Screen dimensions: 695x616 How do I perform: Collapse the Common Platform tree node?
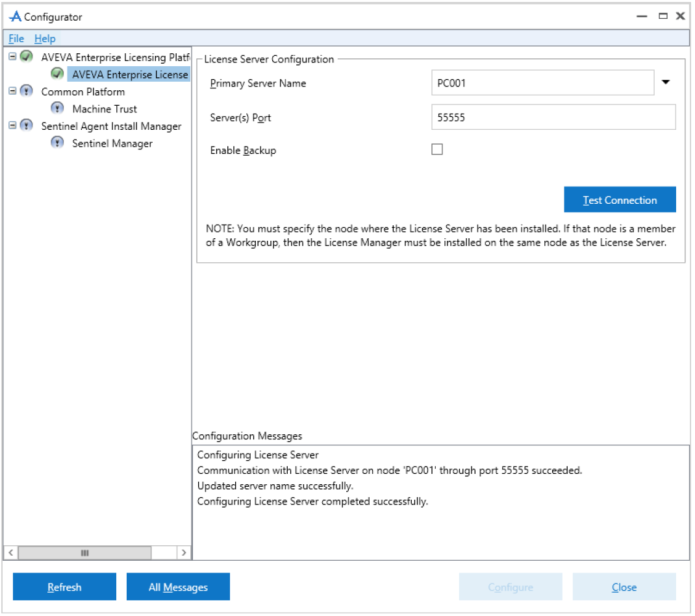coord(12,91)
